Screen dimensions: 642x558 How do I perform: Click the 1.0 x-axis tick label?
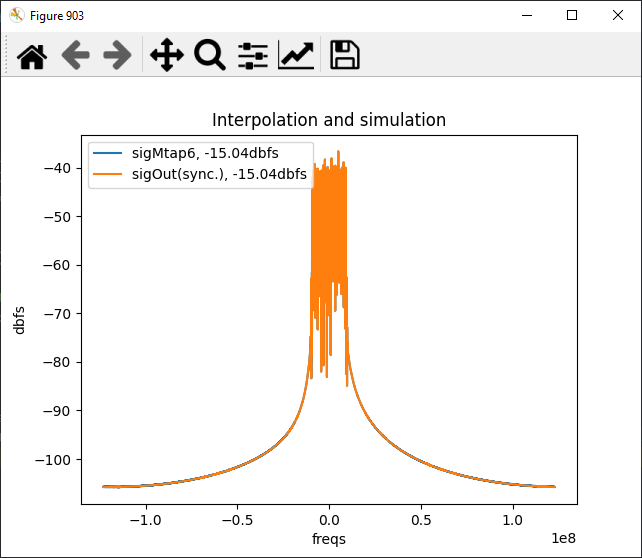[x=513, y=520]
